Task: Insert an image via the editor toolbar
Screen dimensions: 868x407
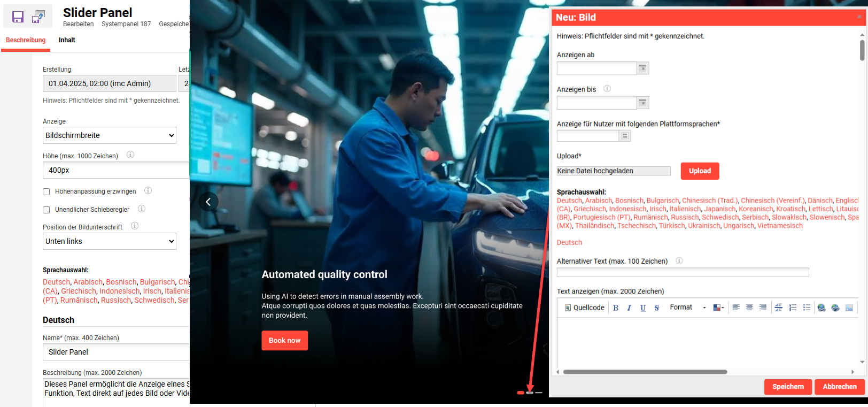Action: [x=849, y=308]
